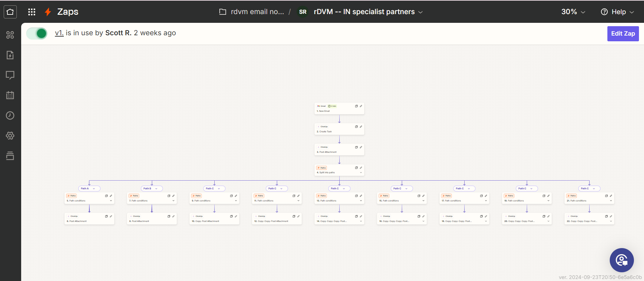Click the SR avatar badge

[x=303, y=12]
